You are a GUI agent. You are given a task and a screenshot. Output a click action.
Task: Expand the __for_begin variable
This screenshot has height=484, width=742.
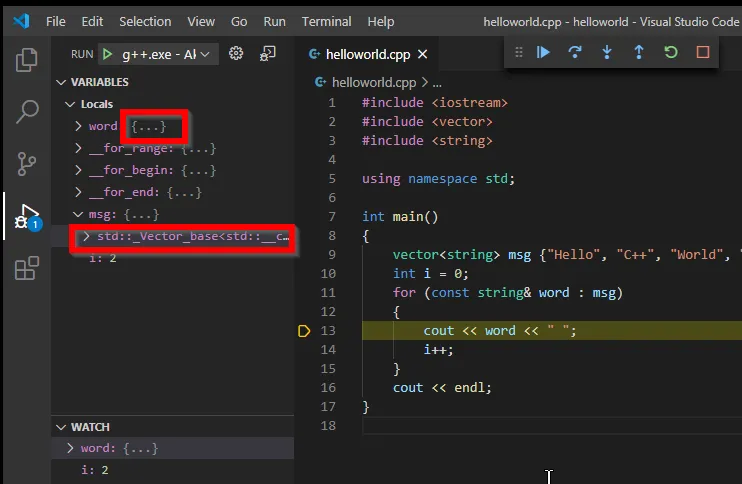click(x=78, y=170)
